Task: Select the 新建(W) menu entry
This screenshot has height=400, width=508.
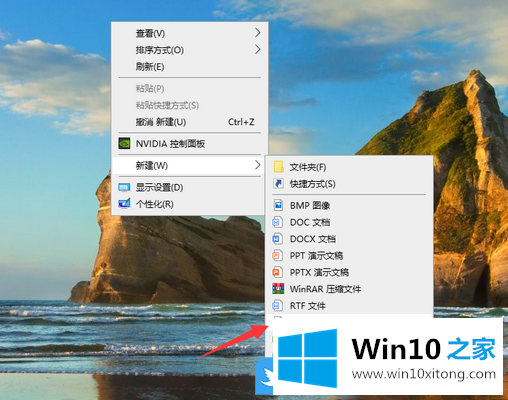Action: [189, 165]
